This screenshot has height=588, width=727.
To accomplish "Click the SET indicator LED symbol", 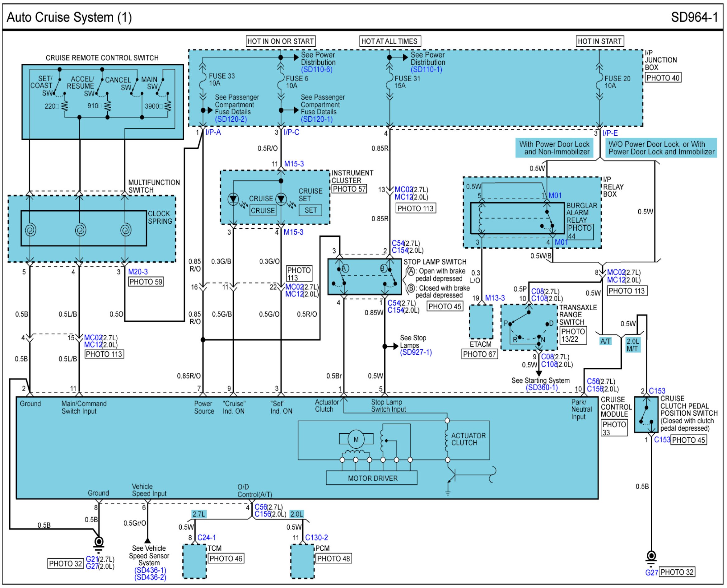I will click(281, 199).
